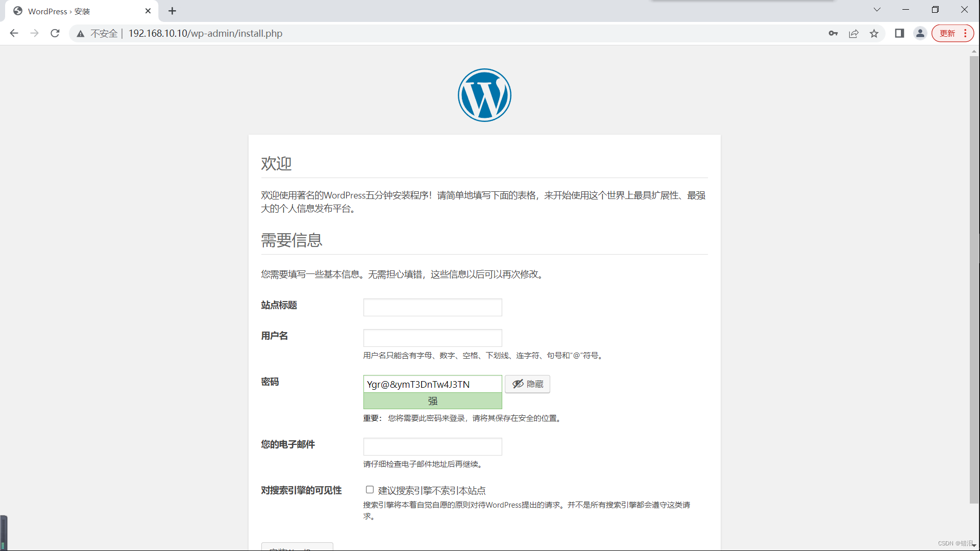This screenshot has height=551, width=980.
Task: Click the 用户名 label
Action: (274, 336)
